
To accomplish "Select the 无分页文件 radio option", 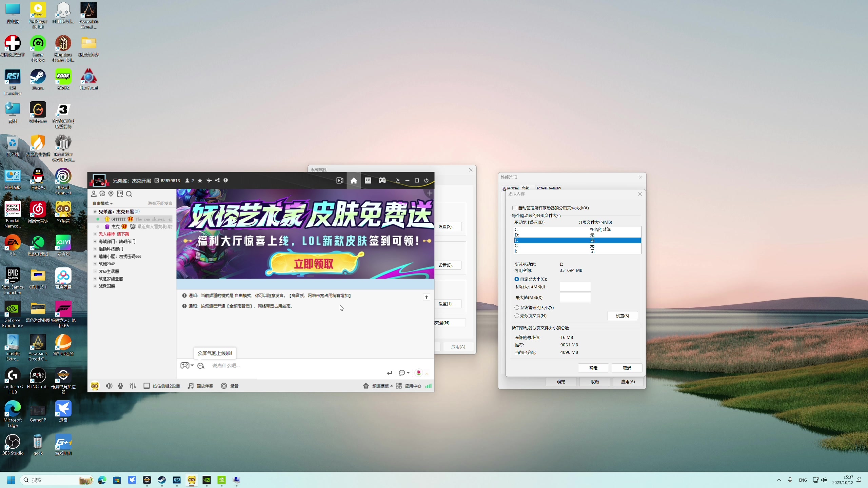I will (517, 316).
